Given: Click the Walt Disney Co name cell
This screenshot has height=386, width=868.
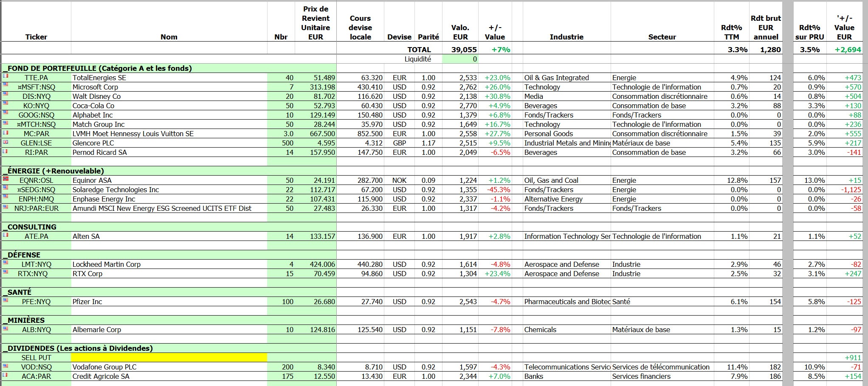Looking at the screenshot, I should (169, 96).
